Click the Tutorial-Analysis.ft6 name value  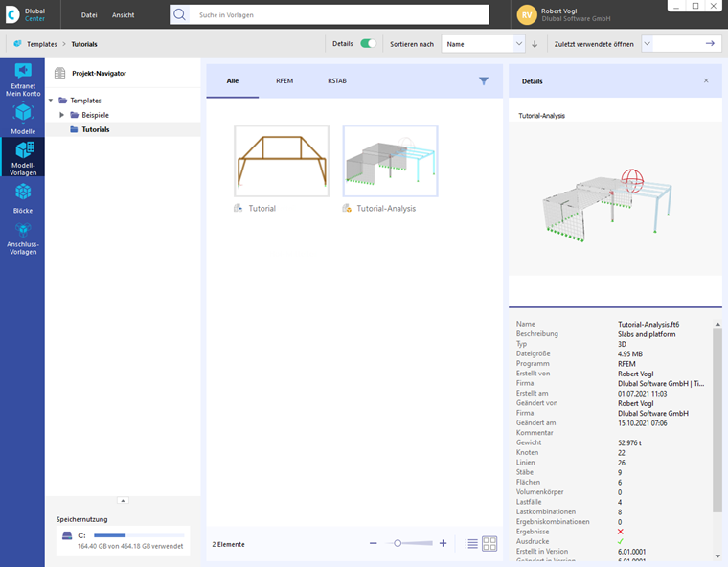click(x=648, y=324)
